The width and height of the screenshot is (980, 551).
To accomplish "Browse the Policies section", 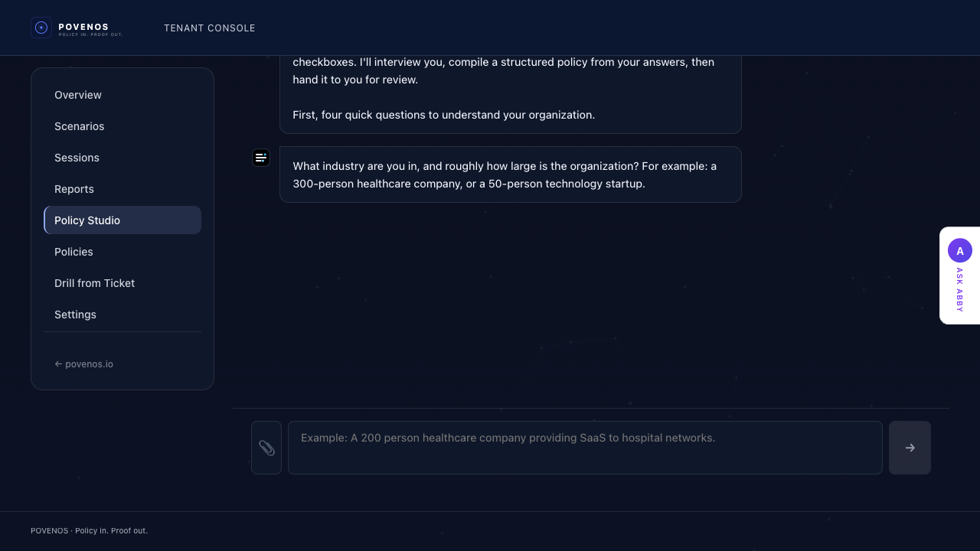I will pyautogui.click(x=73, y=252).
